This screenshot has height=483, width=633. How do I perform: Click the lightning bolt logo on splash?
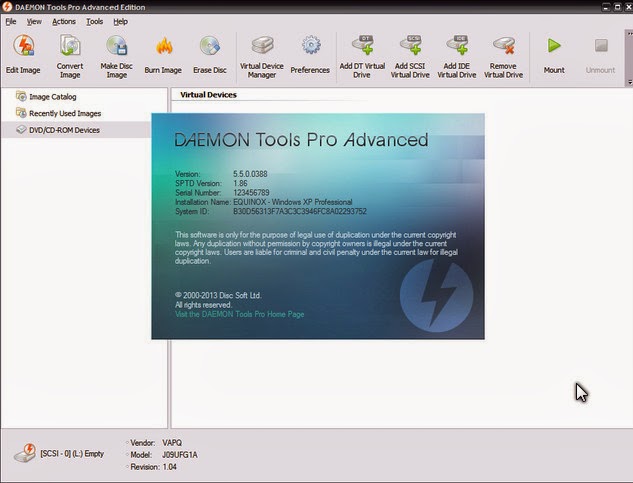click(x=436, y=296)
